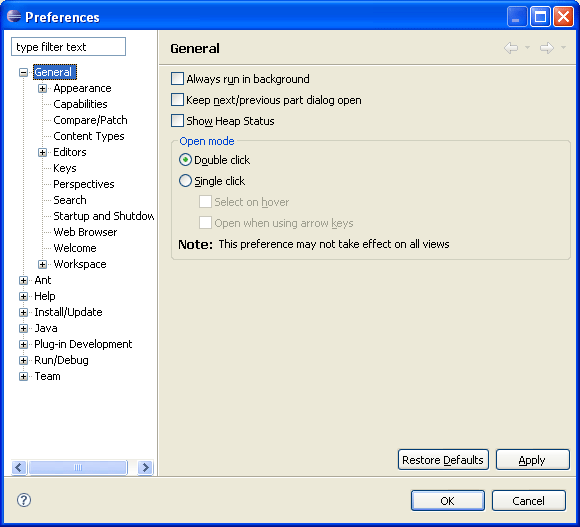580x527 pixels.
Task: Open the forward history dropdown arrow
Action: click(x=563, y=47)
